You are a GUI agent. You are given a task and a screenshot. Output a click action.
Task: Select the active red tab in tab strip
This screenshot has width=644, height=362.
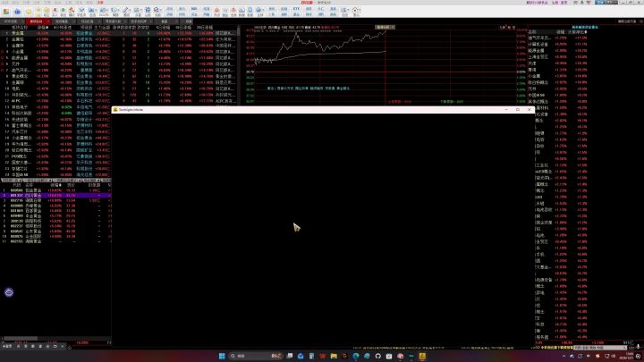[36, 21]
